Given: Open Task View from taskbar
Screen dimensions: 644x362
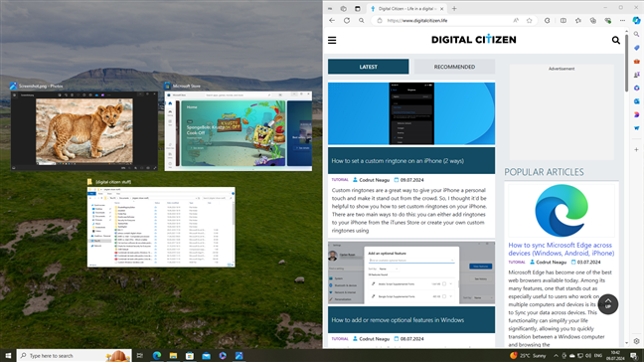Looking at the screenshot, I should (x=140, y=355).
